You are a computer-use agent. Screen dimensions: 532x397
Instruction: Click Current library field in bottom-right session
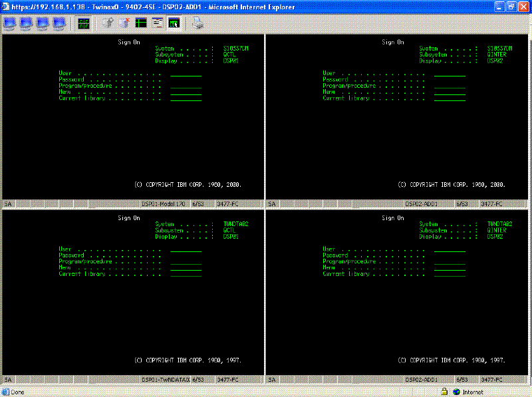tap(450, 274)
